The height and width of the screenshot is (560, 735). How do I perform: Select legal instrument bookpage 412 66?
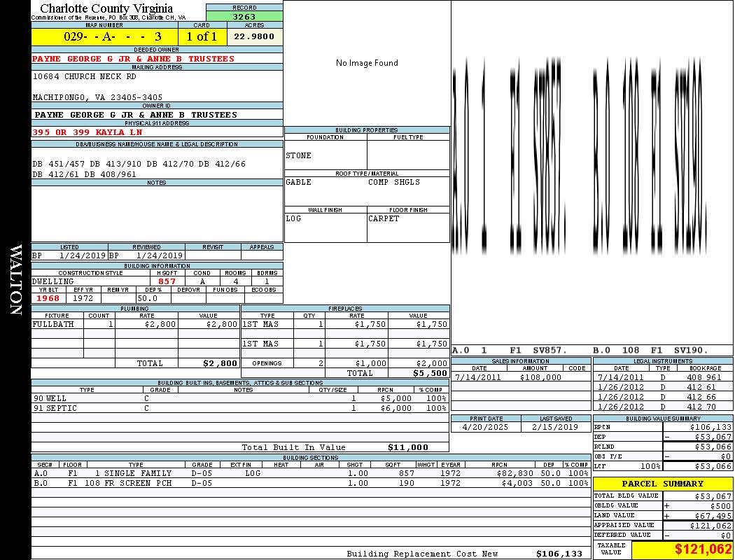click(x=701, y=398)
